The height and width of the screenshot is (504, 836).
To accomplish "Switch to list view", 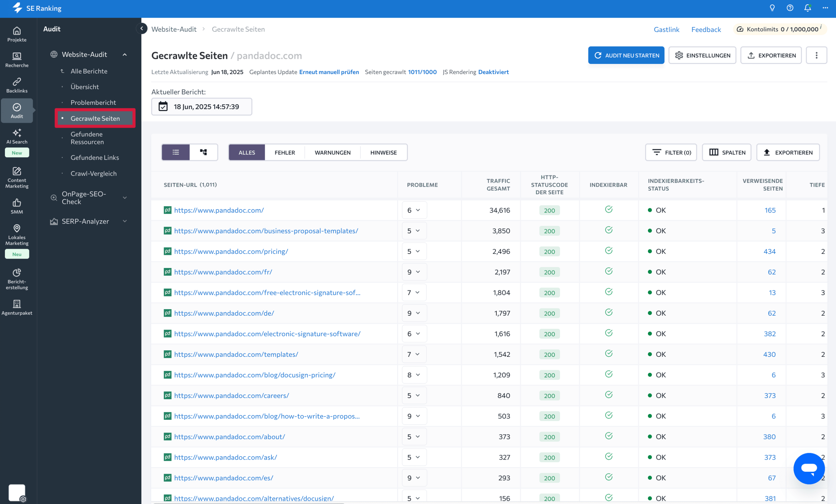I will point(176,152).
